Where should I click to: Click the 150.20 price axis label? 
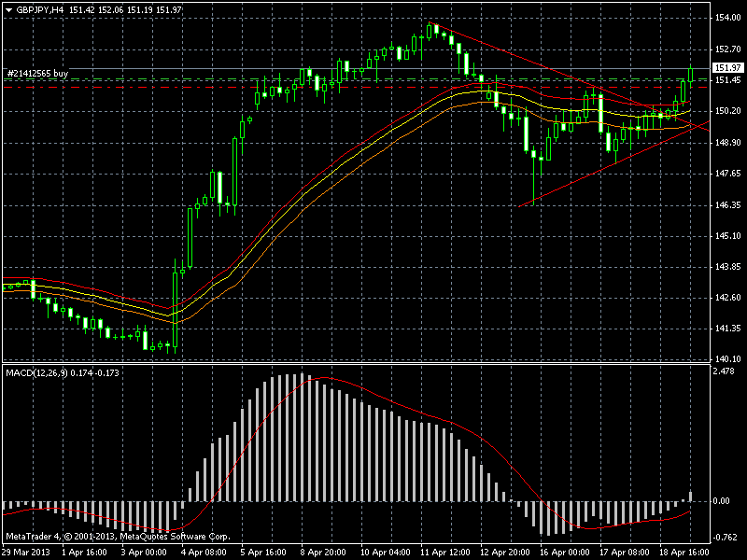click(728, 111)
